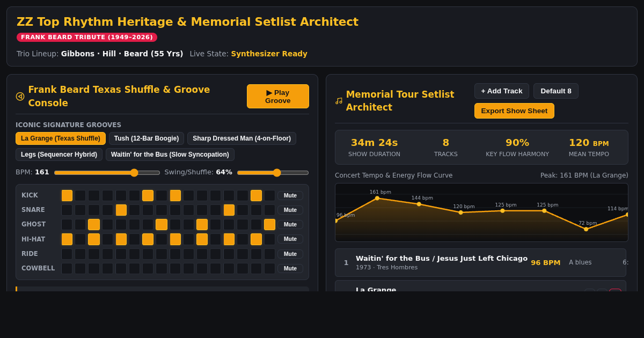Click the speaker icon beside Groove Console title
Screen dimensions: 644x338
click(x=20, y=97)
